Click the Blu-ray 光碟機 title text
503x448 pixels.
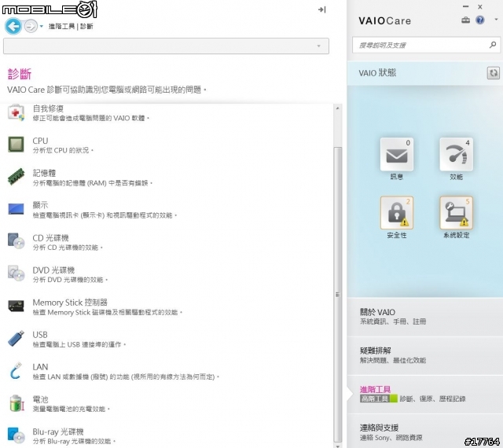pyautogui.click(x=58, y=431)
